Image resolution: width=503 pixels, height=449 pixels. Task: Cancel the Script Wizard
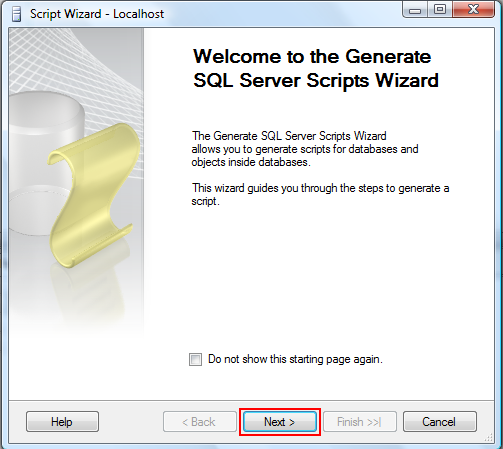coord(440,422)
